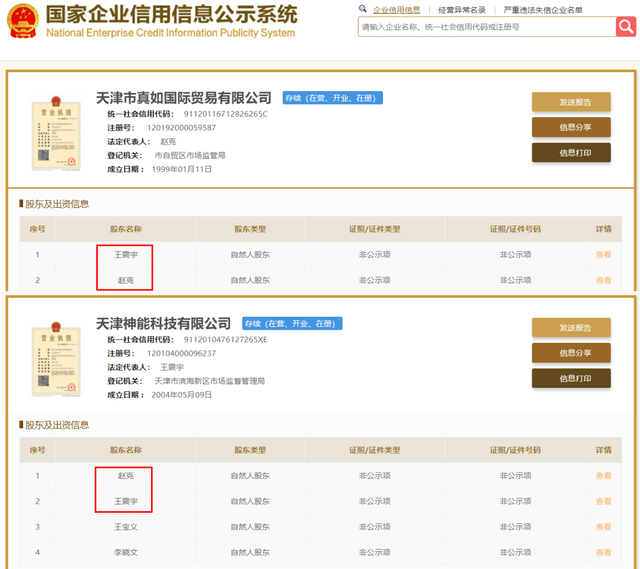Open the 天津神能科技有限公司 company title
The image size is (640, 569).
tap(163, 324)
